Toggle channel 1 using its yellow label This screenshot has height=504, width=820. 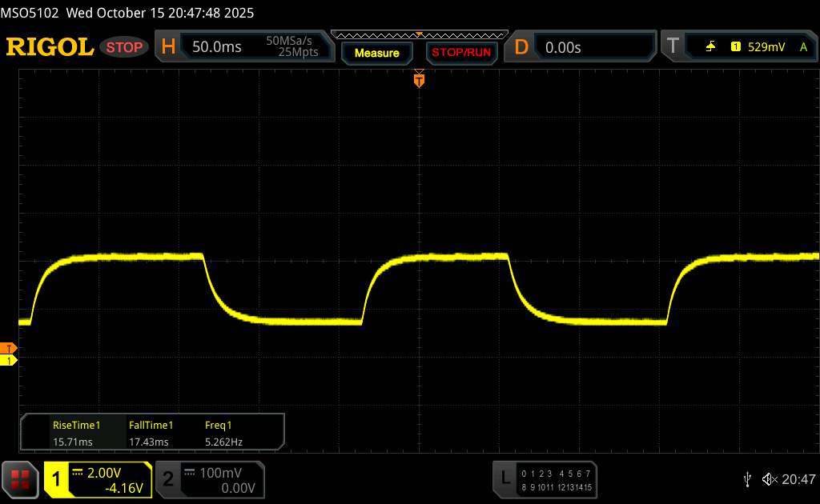(57, 479)
